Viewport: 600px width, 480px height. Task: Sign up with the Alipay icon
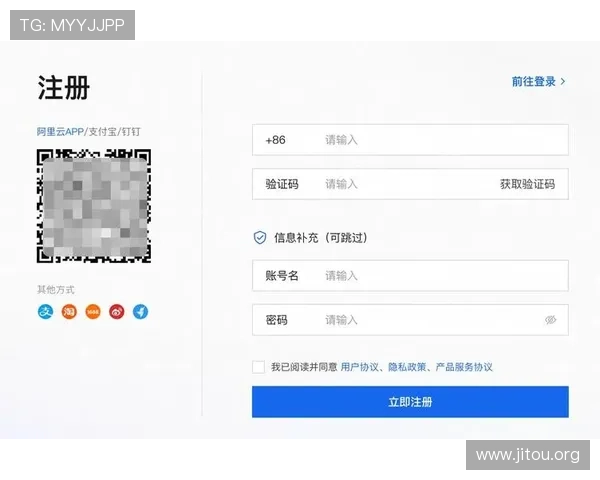tap(46, 312)
